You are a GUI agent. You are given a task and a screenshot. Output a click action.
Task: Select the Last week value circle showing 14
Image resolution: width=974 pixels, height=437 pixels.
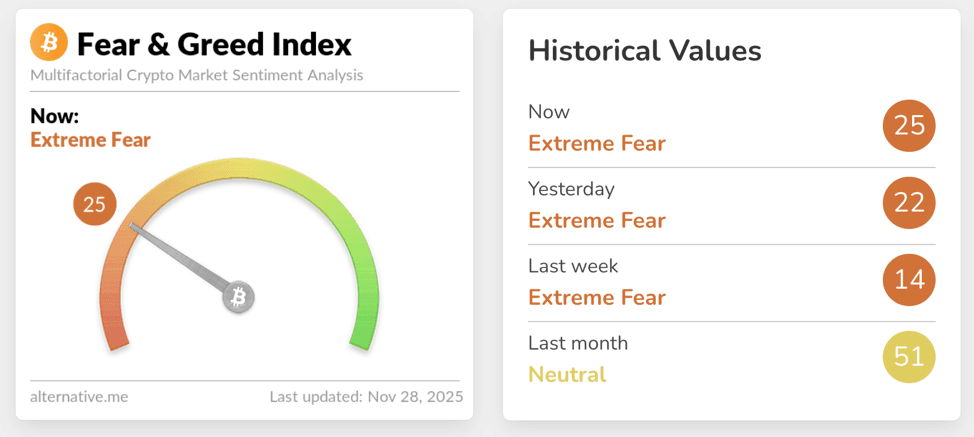tap(909, 279)
